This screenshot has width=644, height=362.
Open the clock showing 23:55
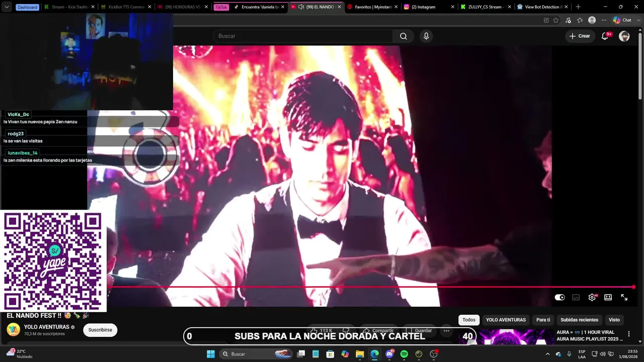628,354
